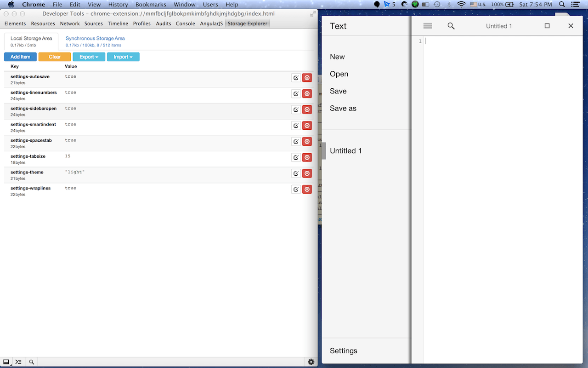Delete the settings-theme entry
This screenshot has width=588, height=368.
coord(306,173)
